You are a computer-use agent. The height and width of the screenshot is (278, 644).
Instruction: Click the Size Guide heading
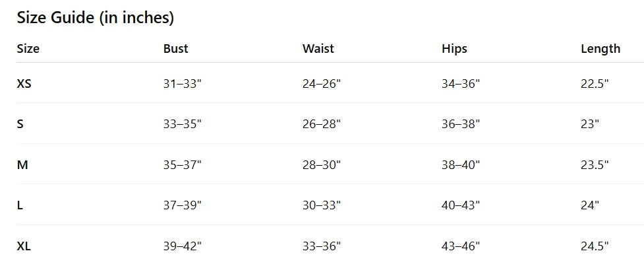coord(95,18)
